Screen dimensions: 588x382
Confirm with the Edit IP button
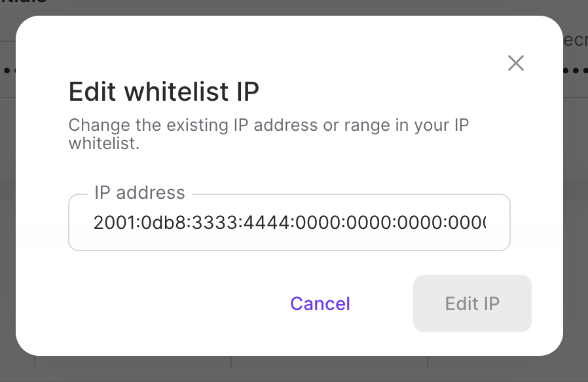pyautogui.click(x=472, y=304)
